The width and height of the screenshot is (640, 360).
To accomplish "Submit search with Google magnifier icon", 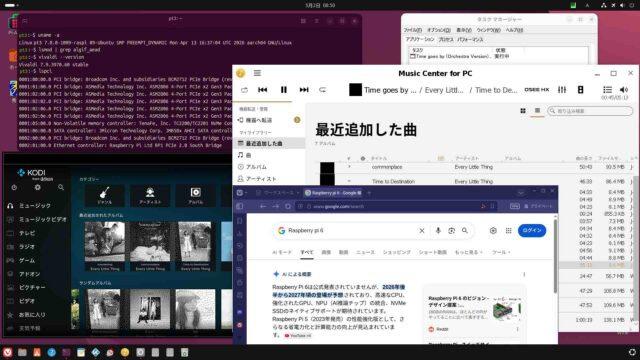I will [464, 231].
